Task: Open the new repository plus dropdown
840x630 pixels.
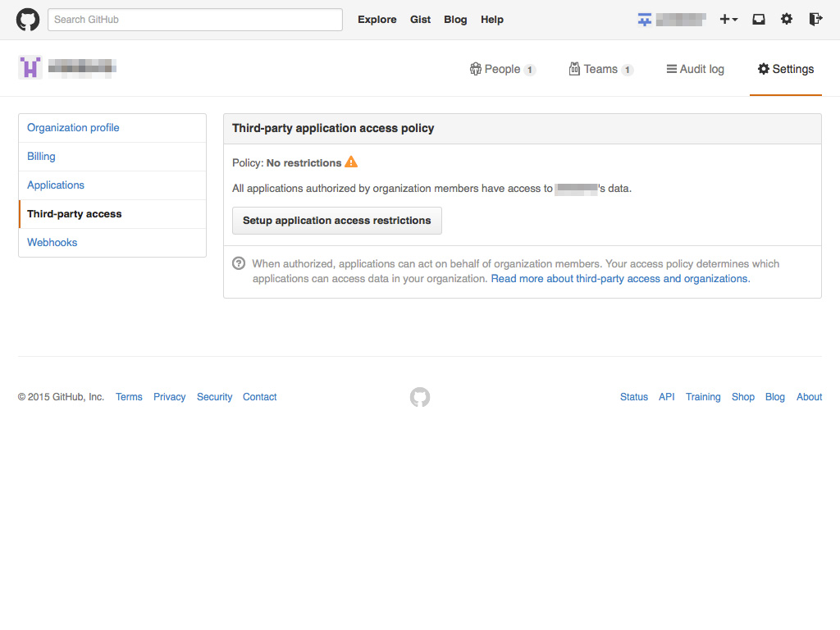Action: pos(728,19)
